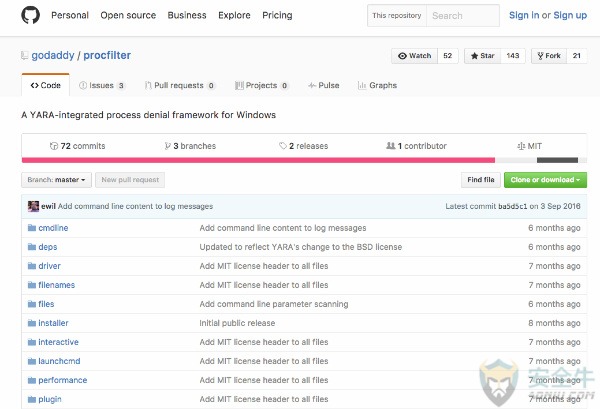This screenshot has height=409, width=600.
Task: Open latest commit hash ba5d5c1
Action: coord(513,206)
